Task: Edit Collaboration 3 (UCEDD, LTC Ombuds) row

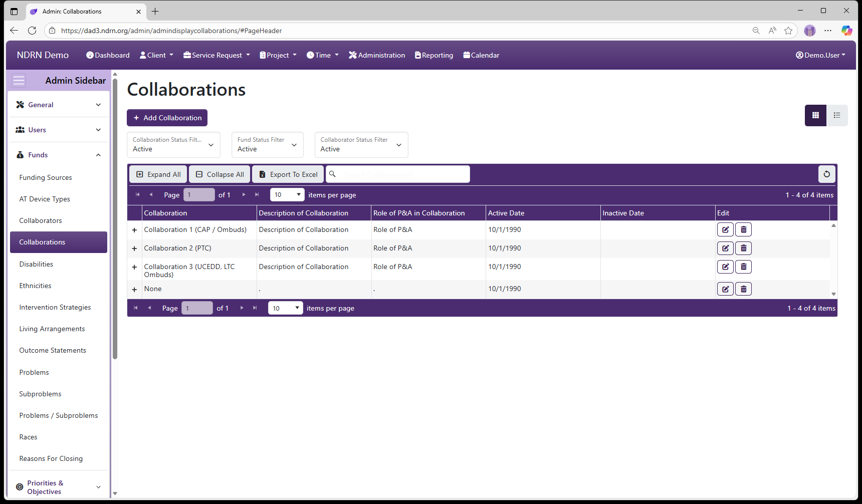Action: [x=725, y=267]
